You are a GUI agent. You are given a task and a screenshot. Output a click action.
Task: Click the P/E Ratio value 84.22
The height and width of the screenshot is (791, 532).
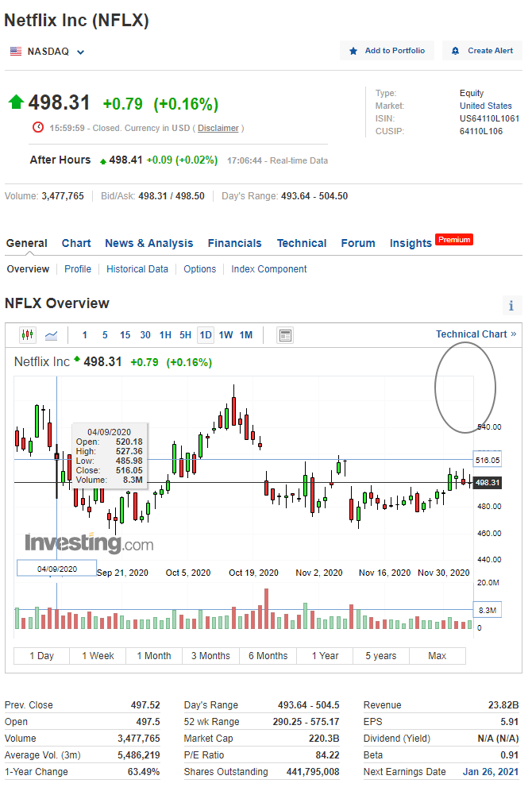(x=327, y=755)
